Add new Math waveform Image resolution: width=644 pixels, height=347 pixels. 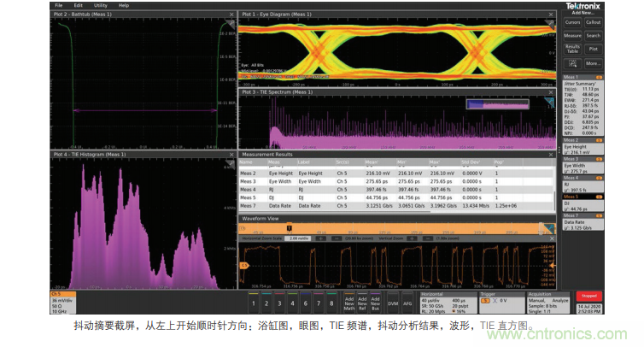click(350, 303)
